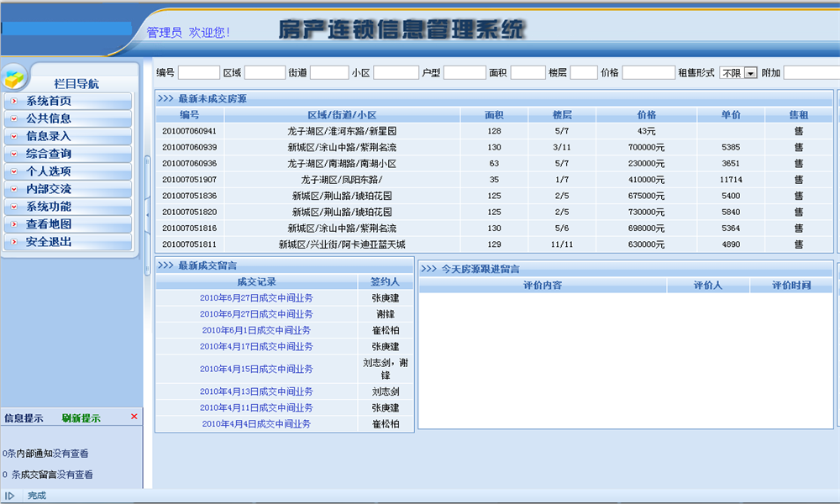Click expand arrow icon beside 个人选项
Image resolution: width=840 pixels, height=504 pixels.
14,171
